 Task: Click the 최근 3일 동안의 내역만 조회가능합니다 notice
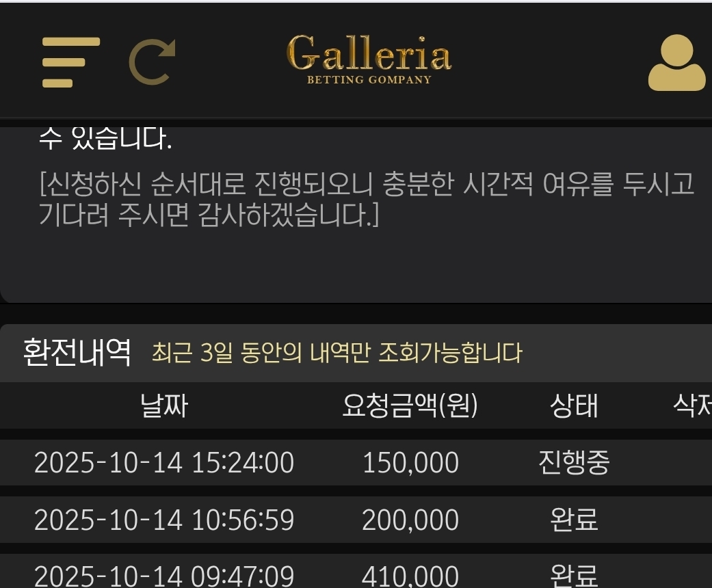337,353
